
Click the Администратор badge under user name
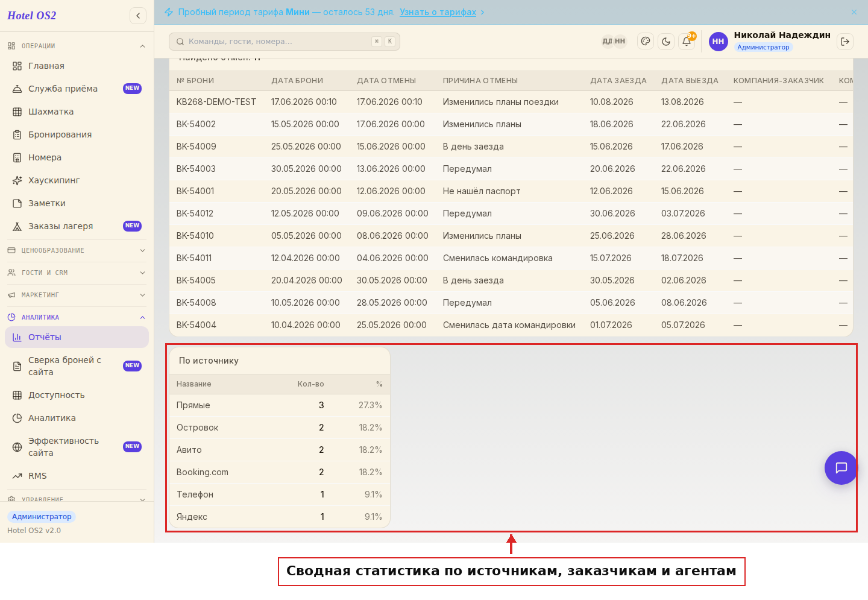[x=763, y=47]
